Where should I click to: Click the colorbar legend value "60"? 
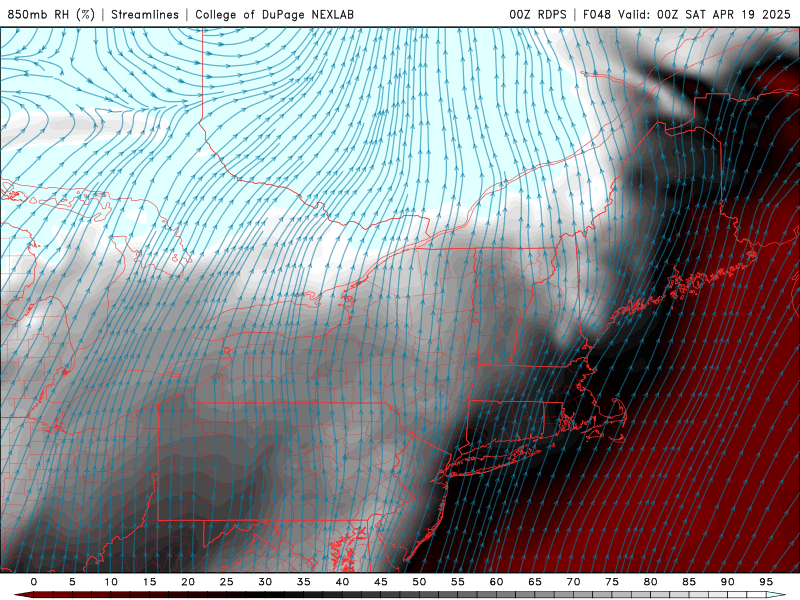(496, 582)
